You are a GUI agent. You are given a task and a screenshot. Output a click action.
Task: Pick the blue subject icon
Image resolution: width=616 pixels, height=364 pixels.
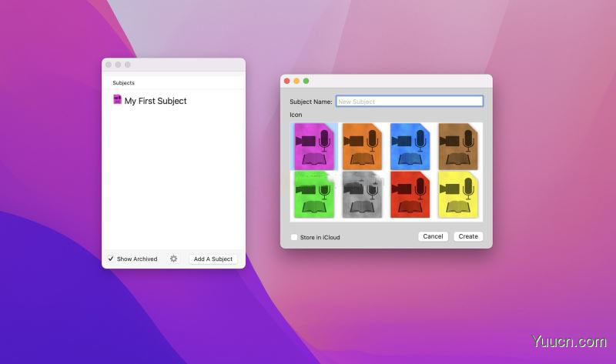(410, 146)
